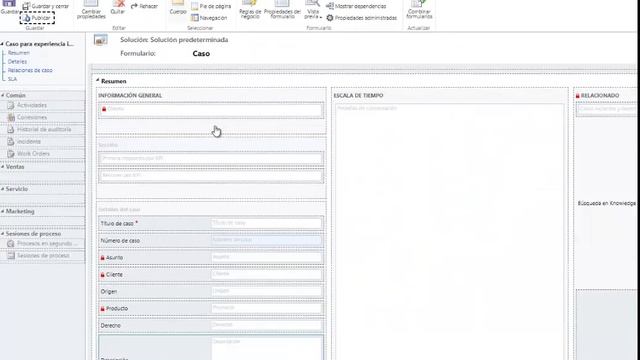Collapse the Resumen tab section
Screen dimensions: 640x360
[x=98, y=81]
